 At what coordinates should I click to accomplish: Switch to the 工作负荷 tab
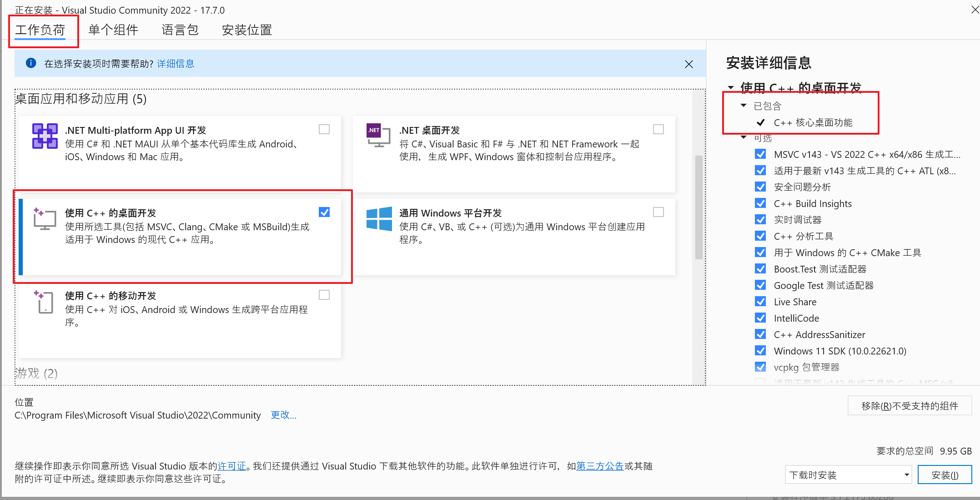[40, 30]
